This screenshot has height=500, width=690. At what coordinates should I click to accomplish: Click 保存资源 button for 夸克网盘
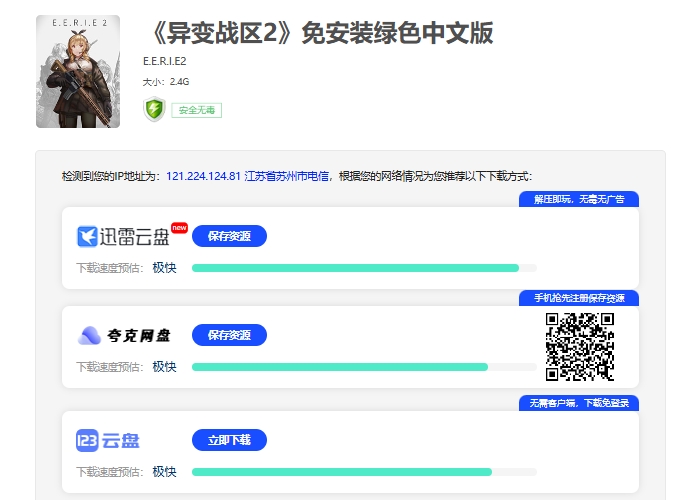click(x=229, y=335)
